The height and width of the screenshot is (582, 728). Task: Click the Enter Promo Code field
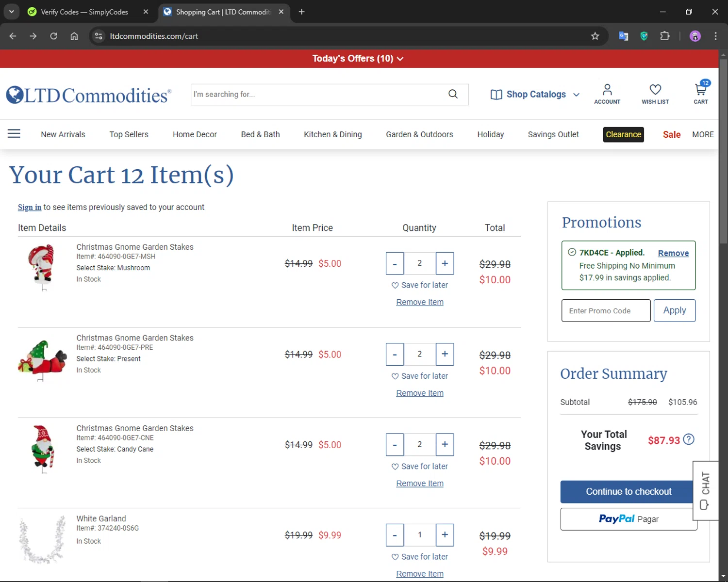(606, 310)
